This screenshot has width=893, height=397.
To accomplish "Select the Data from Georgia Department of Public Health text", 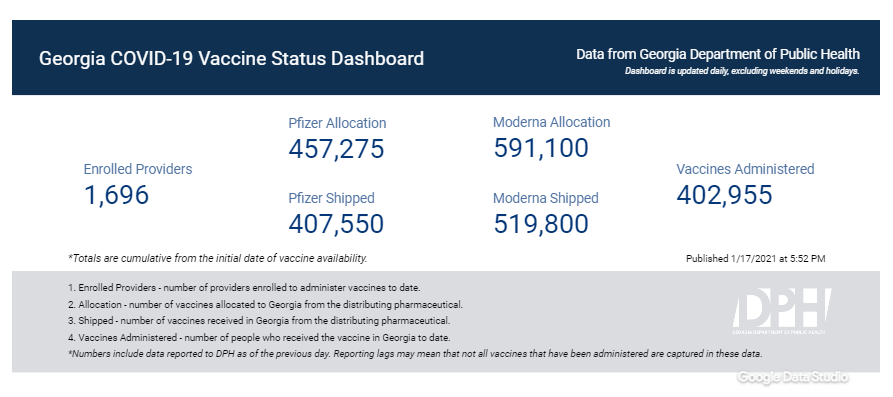I will [718, 55].
